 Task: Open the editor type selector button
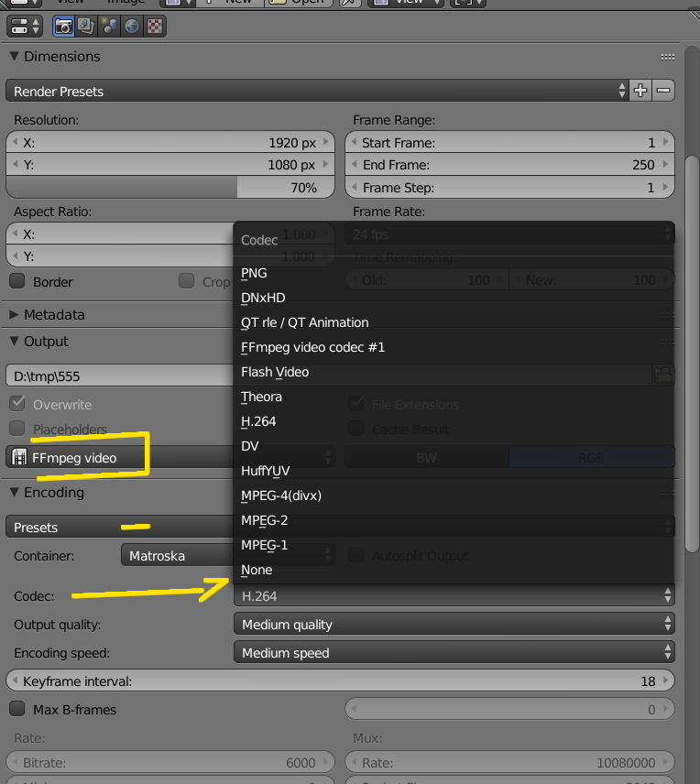(x=25, y=26)
